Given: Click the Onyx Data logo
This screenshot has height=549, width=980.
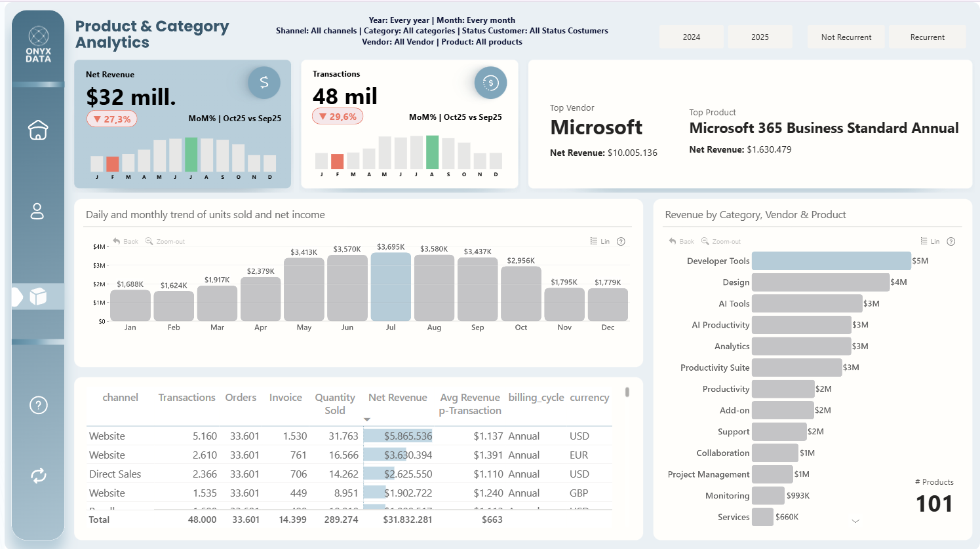Looking at the screenshot, I should 39,45.
